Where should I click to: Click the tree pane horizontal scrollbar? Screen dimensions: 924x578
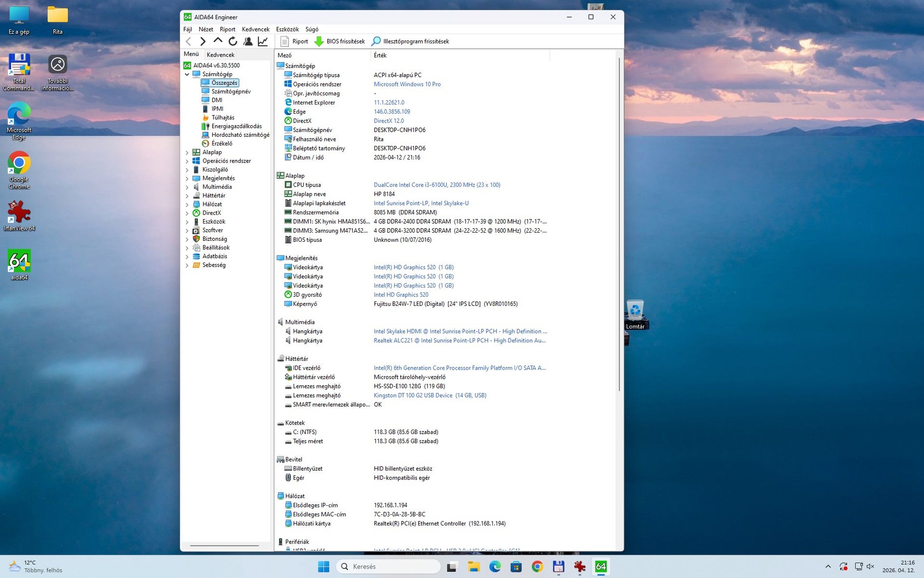224,546
